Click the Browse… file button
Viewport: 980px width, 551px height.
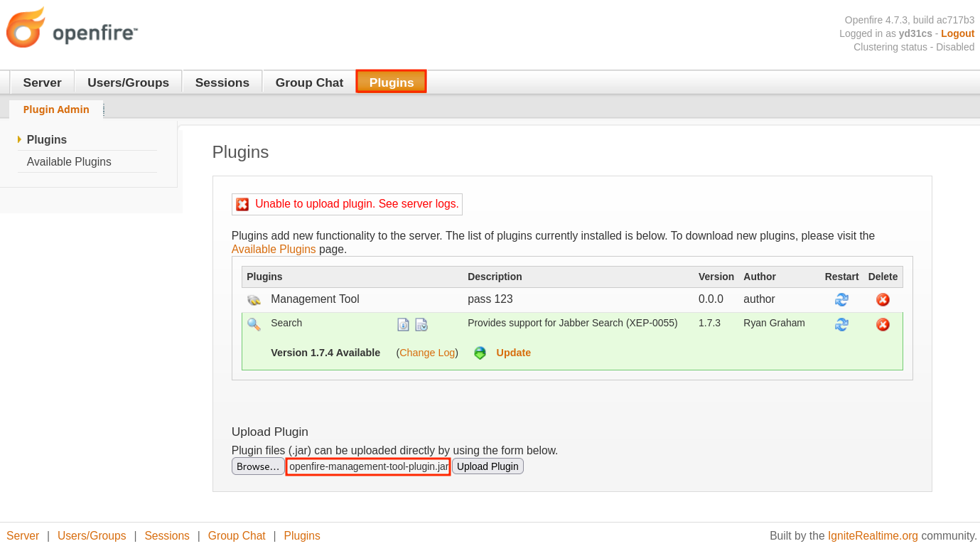(x=258, y=466)
